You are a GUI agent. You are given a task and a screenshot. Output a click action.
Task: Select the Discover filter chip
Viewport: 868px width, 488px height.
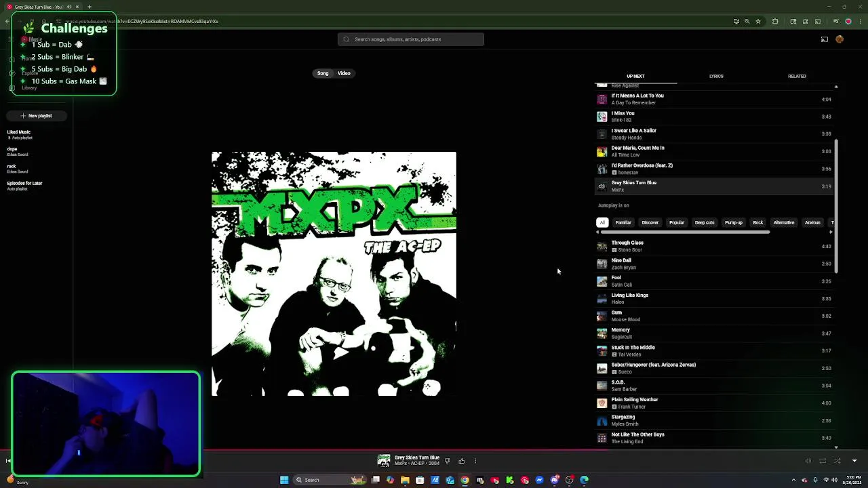(x=650, y=222)
